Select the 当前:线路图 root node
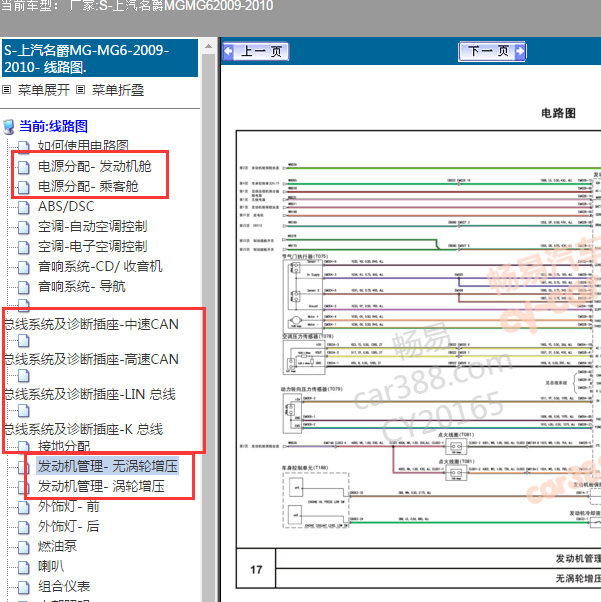Image resolution: width=601 pixels, height=602 pixels. pyautogui.click(x=53, y=126)
